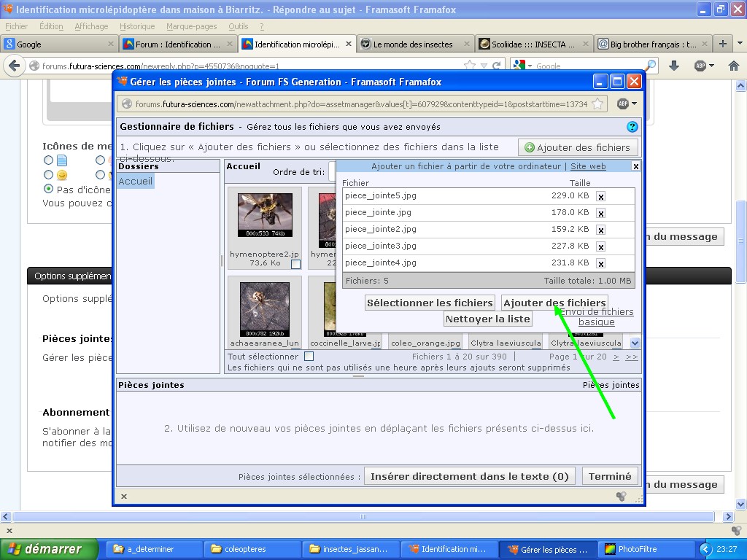Viewport: 747px width, 560px height.
Task: Switch to Big brother français tab
Action: click(x=653, y=44)
